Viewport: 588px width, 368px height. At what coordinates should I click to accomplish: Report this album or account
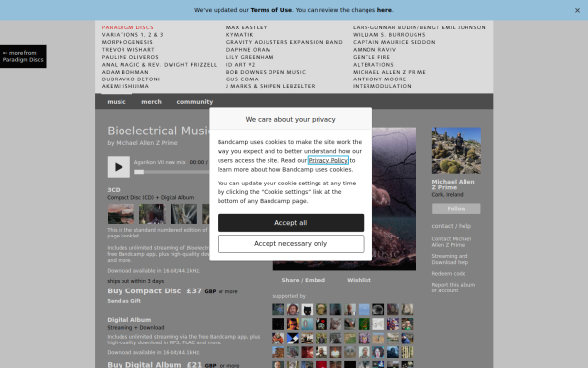click(x=454, y=288)
